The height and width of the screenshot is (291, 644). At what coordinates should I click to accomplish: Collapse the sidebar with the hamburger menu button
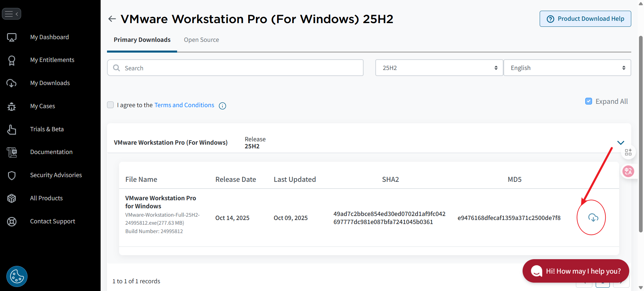[x=11, y=14]
